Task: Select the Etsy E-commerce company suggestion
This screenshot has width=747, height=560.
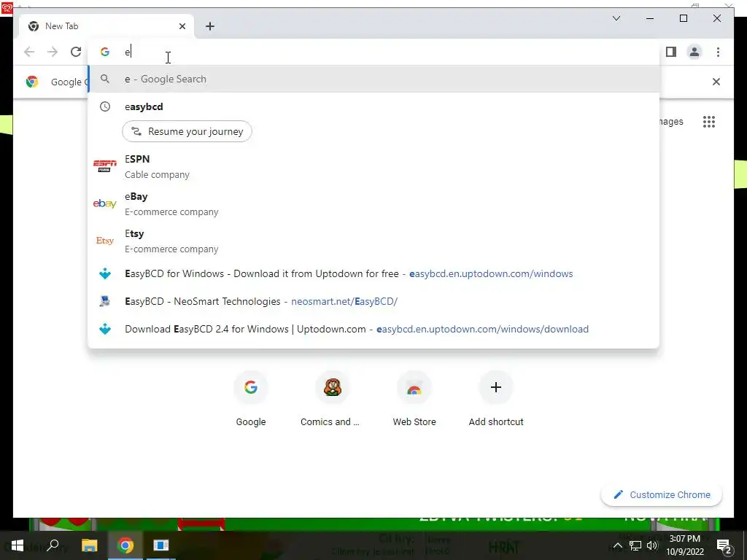Action: tap(373, 241)
